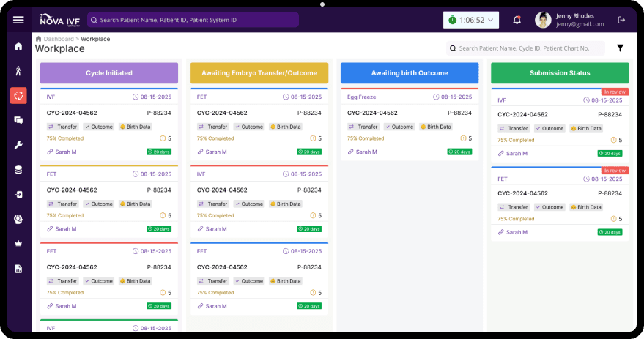Click the wrench tools sidebar icon
The width and height of the screenshot is (644, 339).
18,145
